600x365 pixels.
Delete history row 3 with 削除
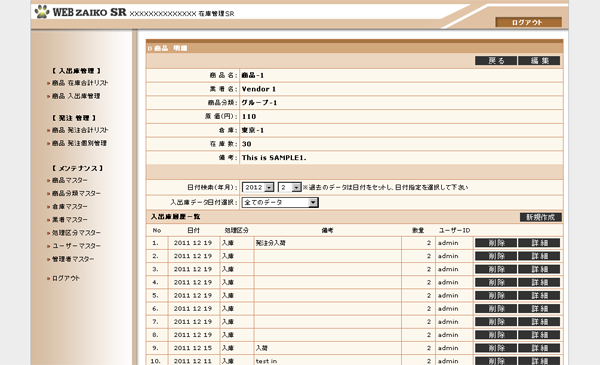[496, 269]
